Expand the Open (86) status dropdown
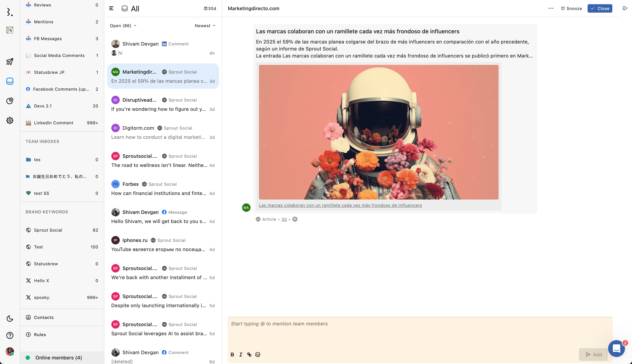The width and height of the screenshot is (632, 364). click(x=123, y=26)
